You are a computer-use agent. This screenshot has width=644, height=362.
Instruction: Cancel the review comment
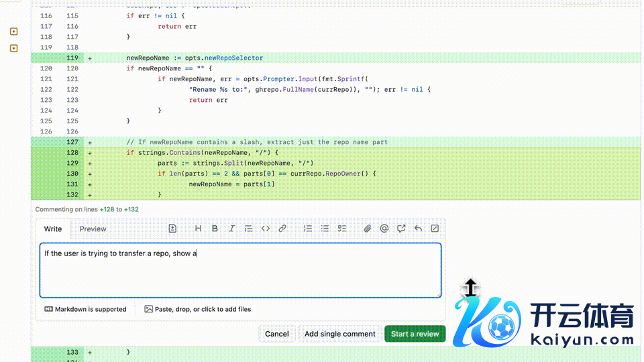[276, 334]
